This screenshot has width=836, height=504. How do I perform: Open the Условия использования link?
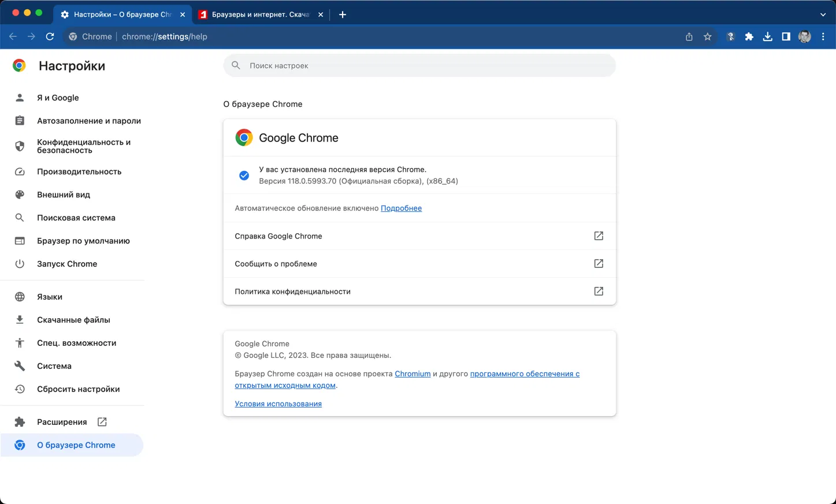pyautogui.click(x=278, y=404)
